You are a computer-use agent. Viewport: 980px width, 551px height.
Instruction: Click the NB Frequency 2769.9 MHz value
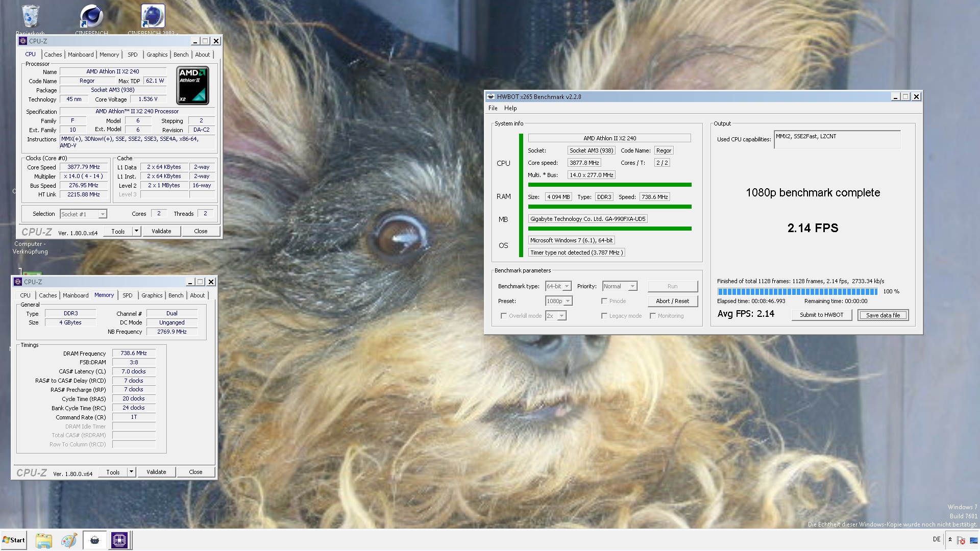172,332
